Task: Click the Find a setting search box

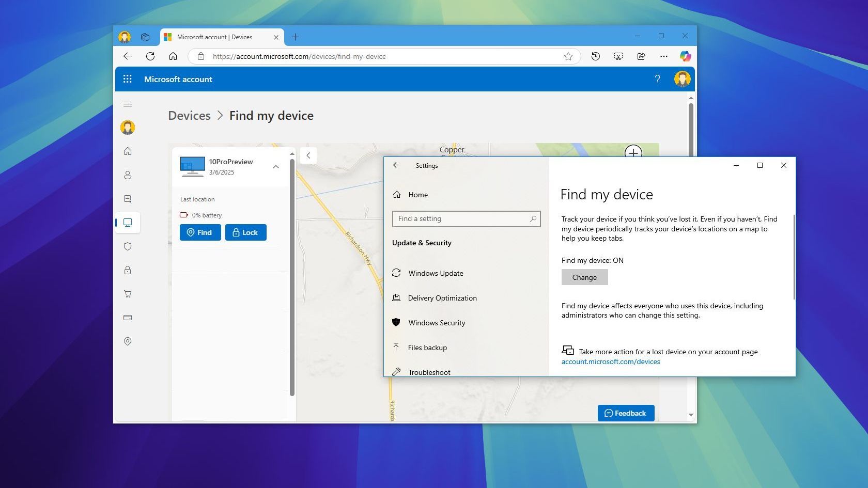Action: pos(466,219)
